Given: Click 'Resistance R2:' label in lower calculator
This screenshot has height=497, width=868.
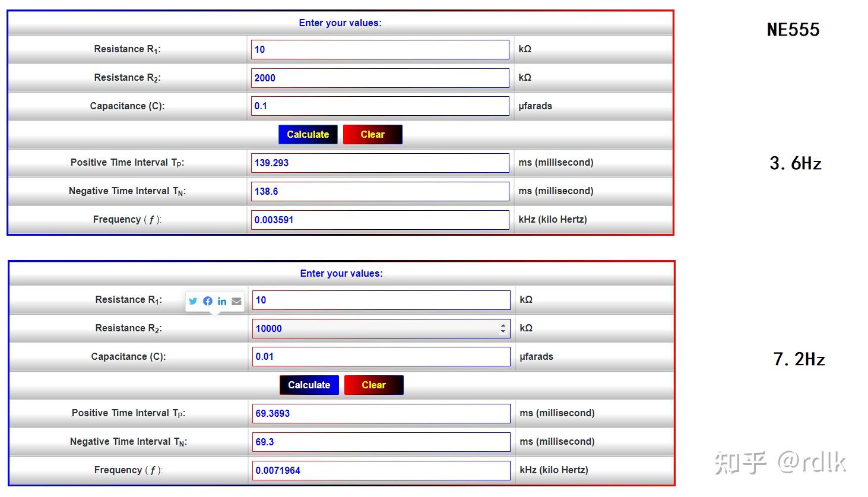Looking at the screenshot, I should [128, 328].
